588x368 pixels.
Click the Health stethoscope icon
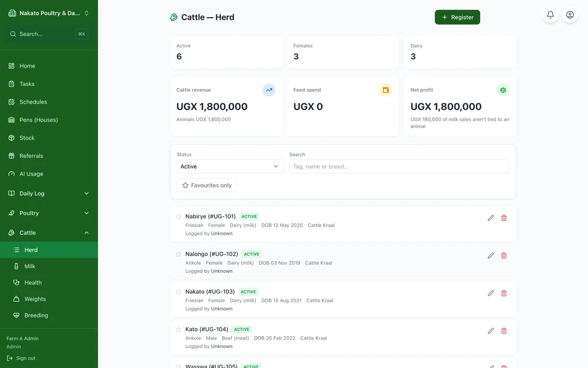[16, 283]
